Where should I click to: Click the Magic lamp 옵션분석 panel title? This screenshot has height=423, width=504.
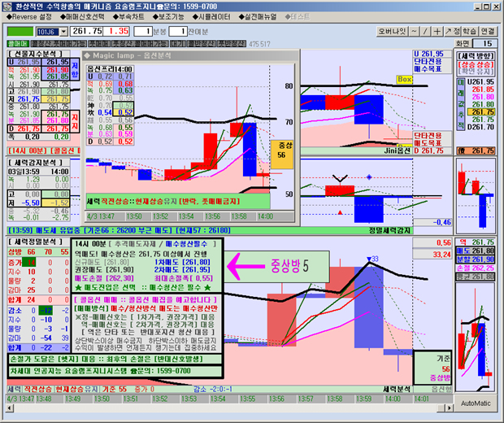pyautogui.click(x=132, y=55)
